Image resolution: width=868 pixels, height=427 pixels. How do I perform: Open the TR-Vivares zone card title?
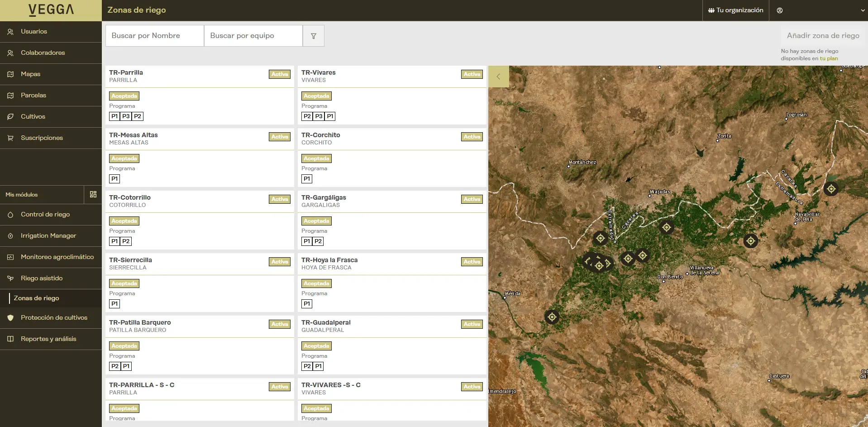pyautogui.click(x=319, y=72)
